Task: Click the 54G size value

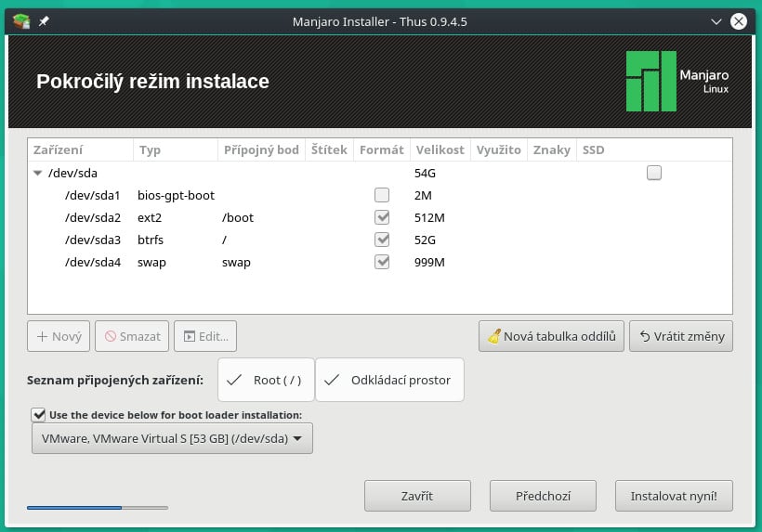Action: pyautogui.click(x=425, y=173)
